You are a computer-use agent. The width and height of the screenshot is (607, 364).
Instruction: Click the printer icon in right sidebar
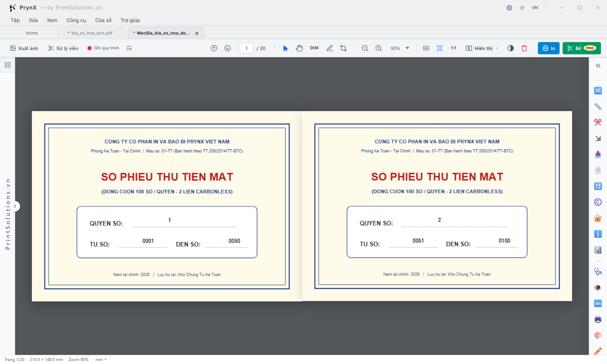[x=598, y=319]
